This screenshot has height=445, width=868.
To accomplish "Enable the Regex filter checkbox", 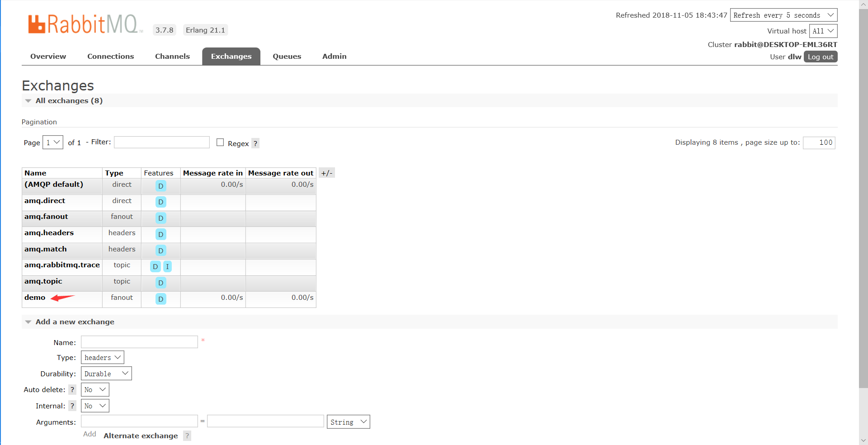I will pos(220,142).
